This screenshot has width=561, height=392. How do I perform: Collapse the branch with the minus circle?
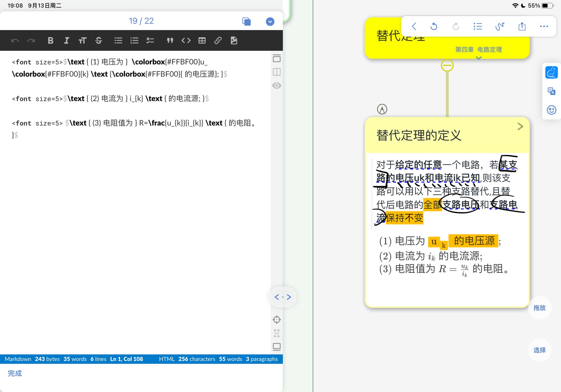(x=447, y=65)
